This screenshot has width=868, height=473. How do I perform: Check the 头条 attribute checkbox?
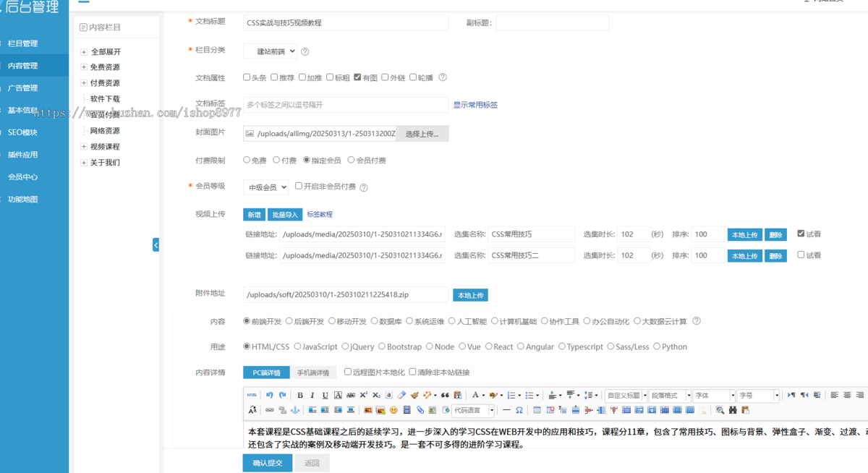(x=247, y=77)
